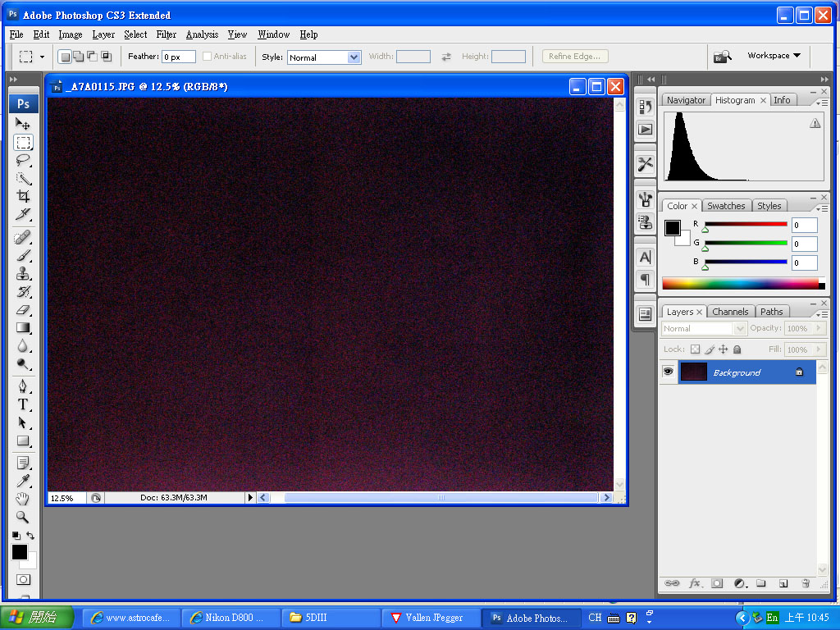
Task: Select the Lasso tool
Action: tap(23, 160)
